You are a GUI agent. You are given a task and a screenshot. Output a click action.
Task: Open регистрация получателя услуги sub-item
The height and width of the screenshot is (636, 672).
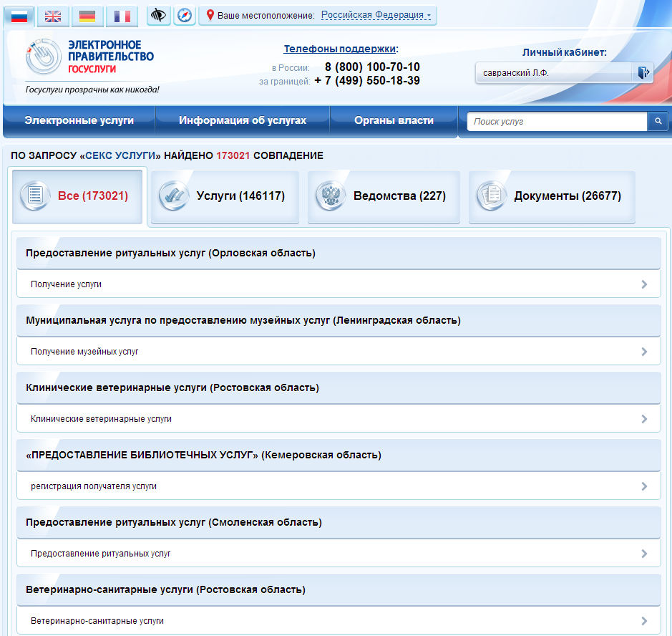click(94, 486)
